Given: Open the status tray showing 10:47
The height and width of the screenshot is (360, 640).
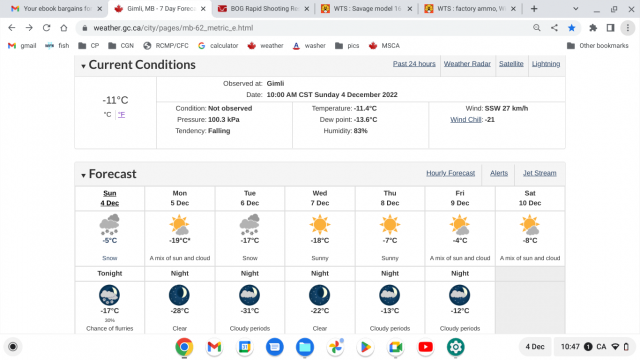Looking at the screenshot, I should 594,347.
